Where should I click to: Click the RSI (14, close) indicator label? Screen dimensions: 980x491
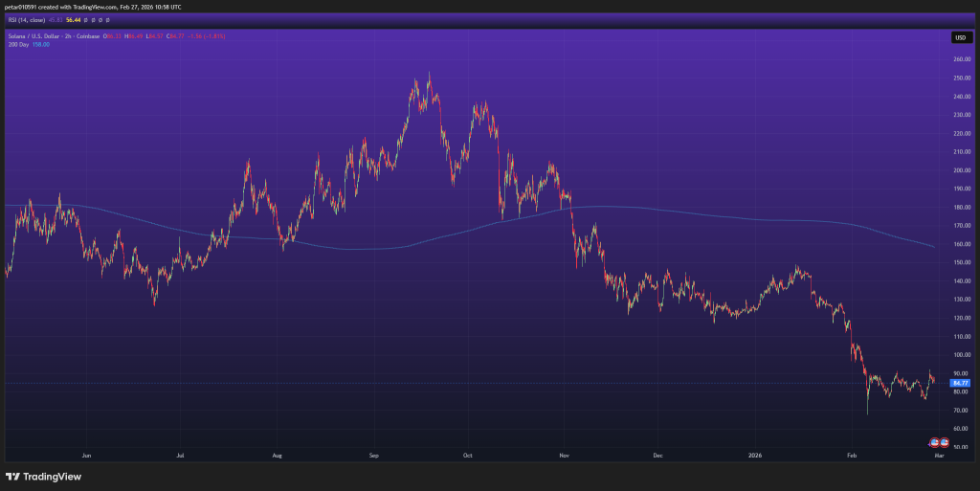[x=25, y=18]
